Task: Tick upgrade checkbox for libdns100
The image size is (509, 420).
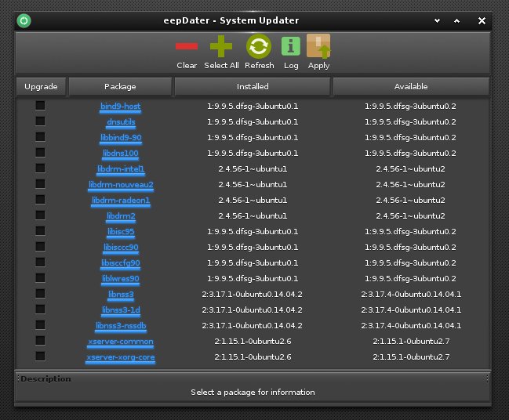Action: pos(40,153)
